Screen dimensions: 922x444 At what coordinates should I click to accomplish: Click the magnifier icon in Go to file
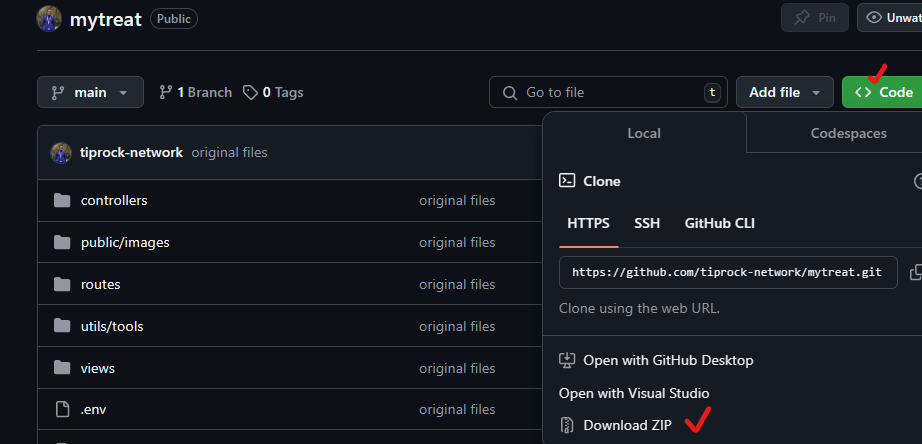510,93
